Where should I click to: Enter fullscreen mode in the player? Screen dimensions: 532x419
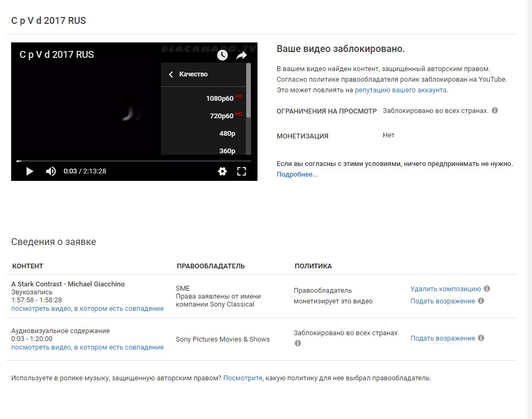[x=241, y=171]
